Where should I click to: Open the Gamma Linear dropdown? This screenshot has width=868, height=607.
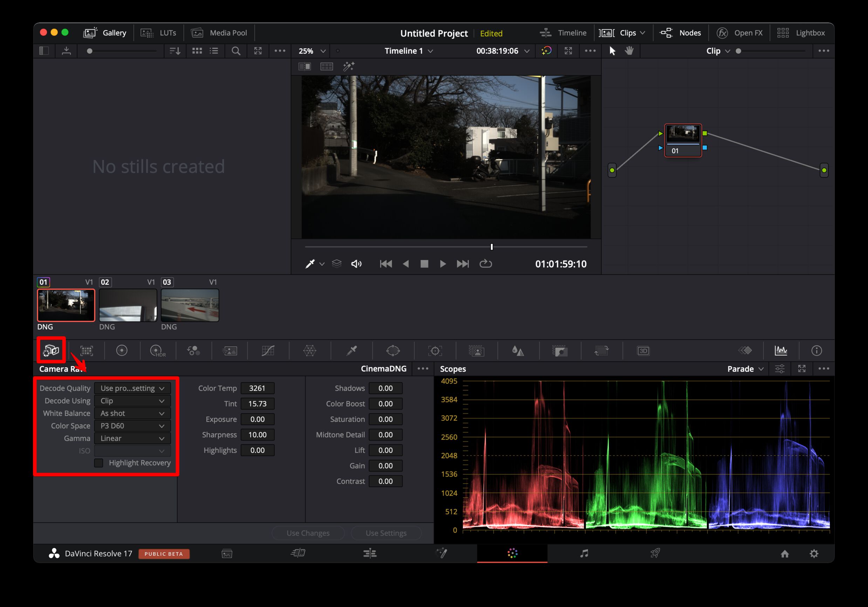pyautogui.click(x=132, y=438)
